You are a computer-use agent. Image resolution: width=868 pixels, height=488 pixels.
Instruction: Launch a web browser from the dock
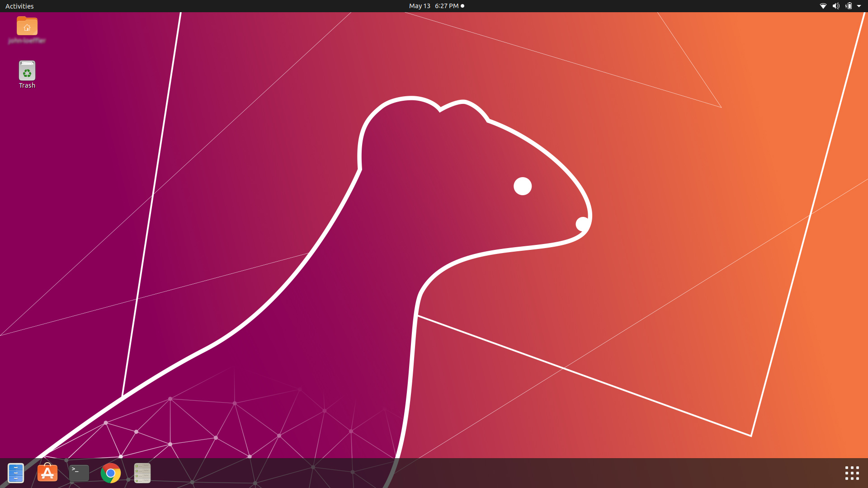pos(110,473)
